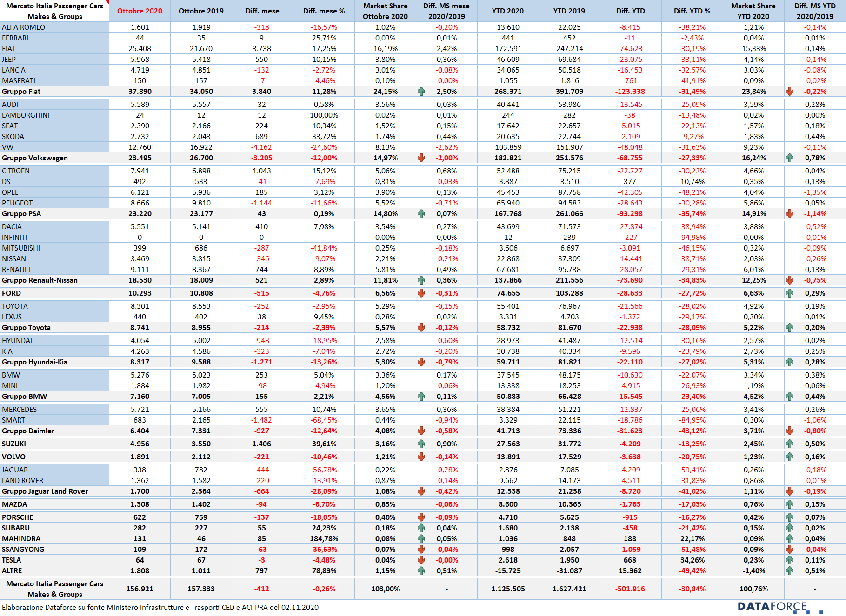
Task: Click the green up arrow in SUZUKI month share
Action: click(x=421, y=444)
